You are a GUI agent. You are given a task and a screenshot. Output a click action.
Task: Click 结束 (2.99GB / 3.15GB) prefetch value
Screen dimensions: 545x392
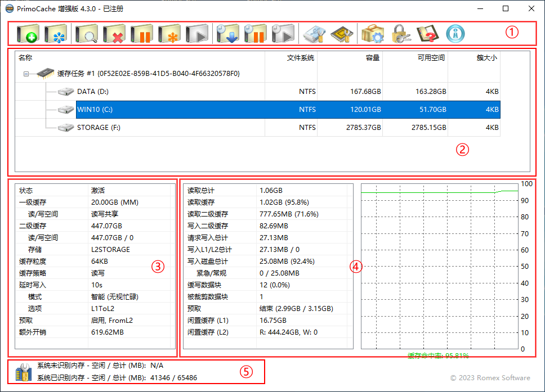click(x=296, y=309)
